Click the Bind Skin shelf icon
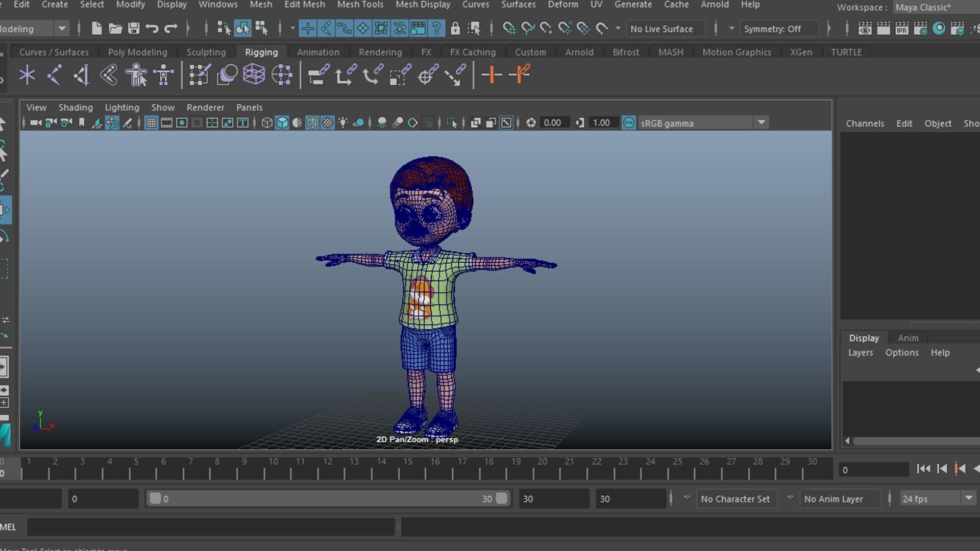The width and height of the screenshot is (980, 551). tap(109, 75)
